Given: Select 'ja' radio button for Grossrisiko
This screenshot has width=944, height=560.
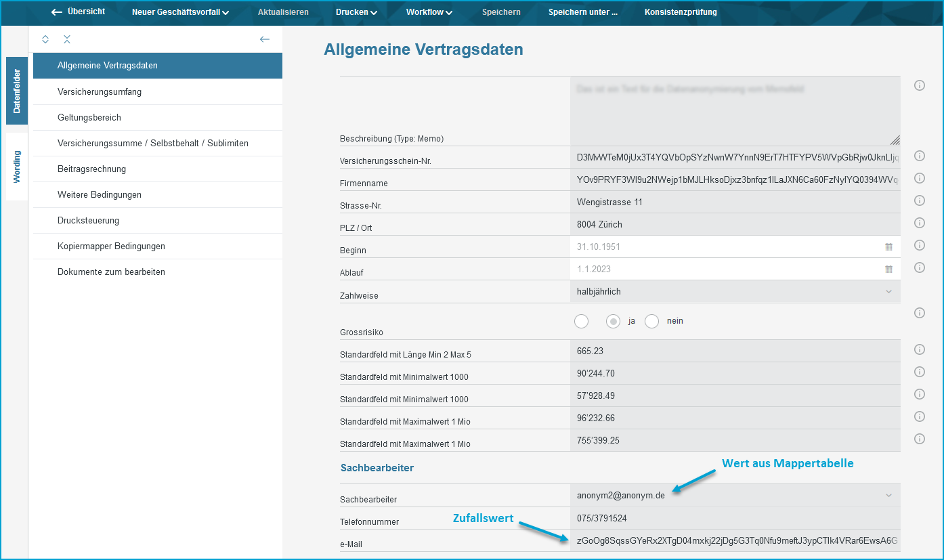Looking at the screenshot, I should [x=613, y=322].
